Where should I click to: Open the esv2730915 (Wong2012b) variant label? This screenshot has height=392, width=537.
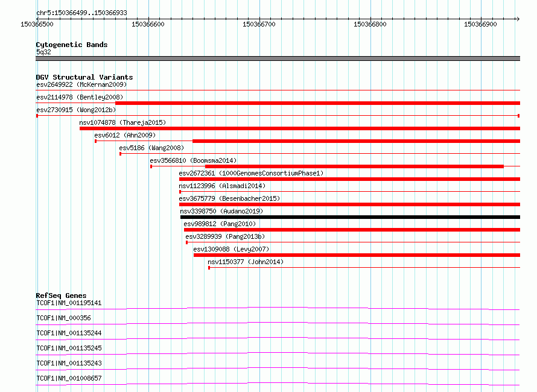tap(76, 110)
